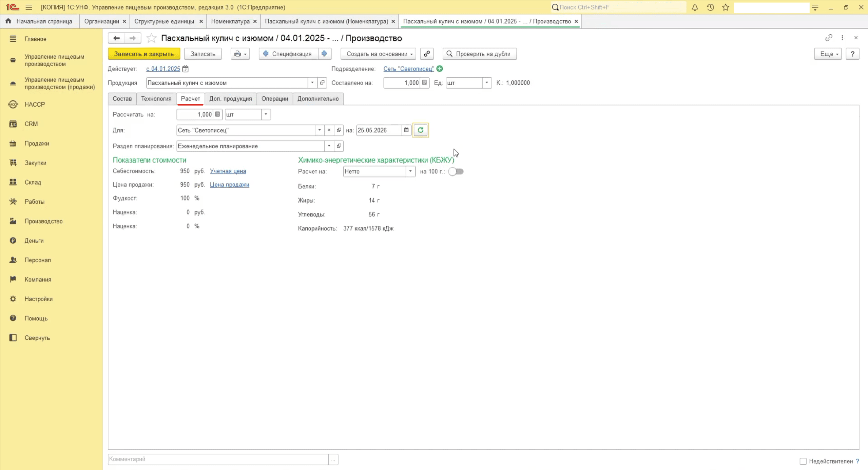Viewport: 868px width, 470px height.
Task: Switch to the Номенклатура window tab
Action: tap(230, 21)
